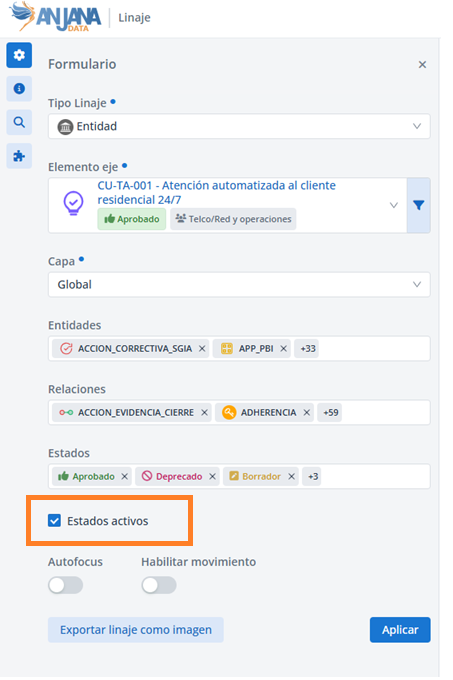Remove the Deprecado state tag
Viewport: 453px width, 680px height.
(212, 477)
